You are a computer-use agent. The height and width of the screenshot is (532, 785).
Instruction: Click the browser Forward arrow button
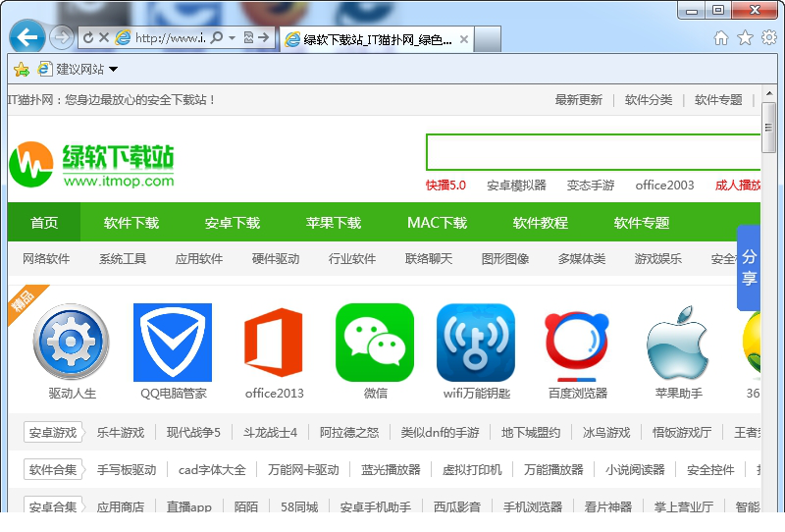pos(62,37)
